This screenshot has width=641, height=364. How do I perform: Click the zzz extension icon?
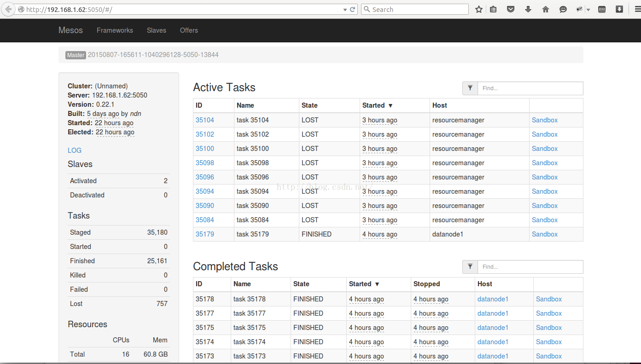click(x=602, y=9)
